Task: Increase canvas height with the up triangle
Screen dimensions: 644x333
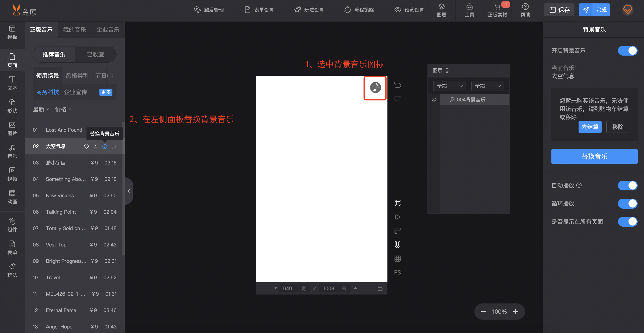Action: click(x=355, y=288)
